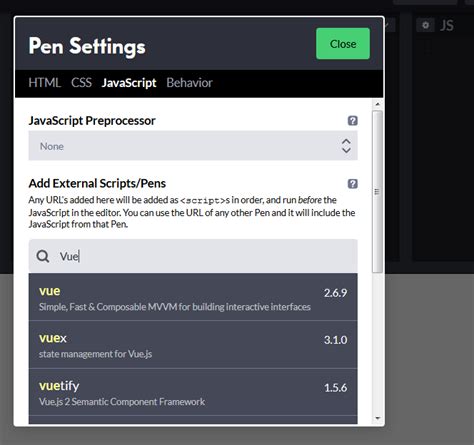Click the JavaScript Preprocessor help icon
Viewport: 474px width, 445px height.
[x=352, y=120]
